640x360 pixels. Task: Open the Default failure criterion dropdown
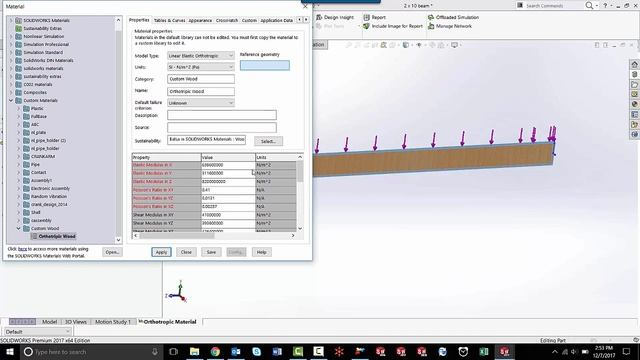(201, 103)
